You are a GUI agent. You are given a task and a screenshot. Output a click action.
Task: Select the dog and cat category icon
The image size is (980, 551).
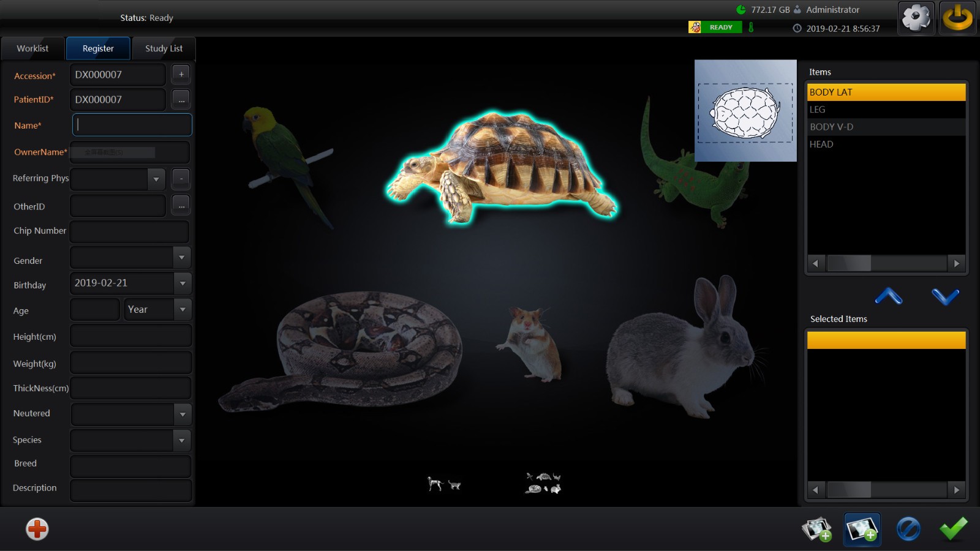click(444, 484)
